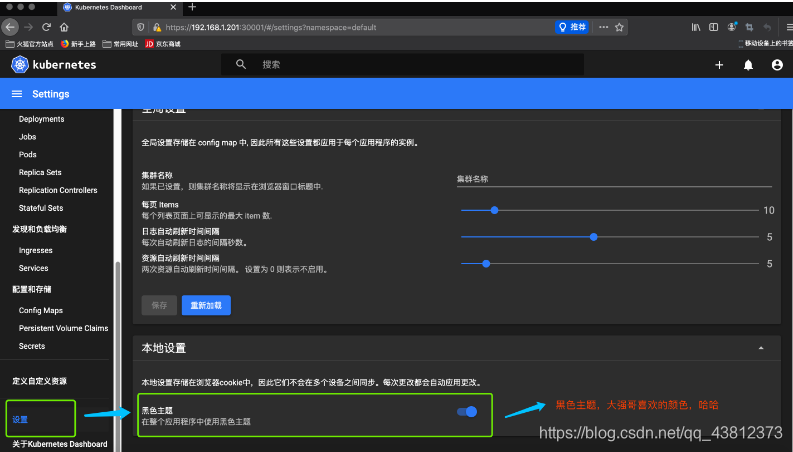This screenshot has width=793, height=452.
Task: Click the browser forward arrow
Action: click(x=29, y=27)
